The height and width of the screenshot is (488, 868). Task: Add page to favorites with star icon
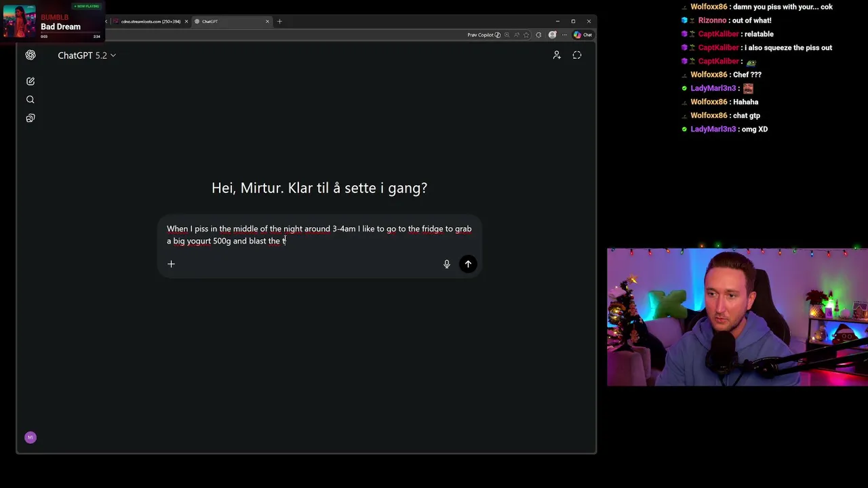(526, 35)
